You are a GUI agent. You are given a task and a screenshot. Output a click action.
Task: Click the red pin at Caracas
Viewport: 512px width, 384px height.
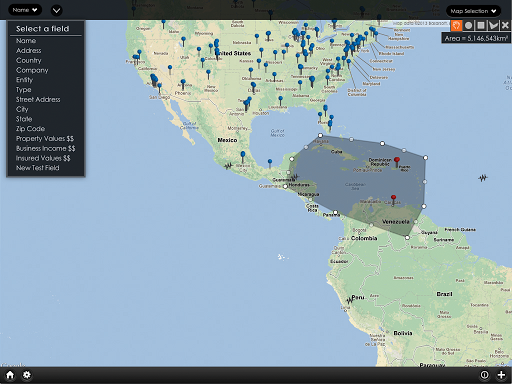[393, 199]
